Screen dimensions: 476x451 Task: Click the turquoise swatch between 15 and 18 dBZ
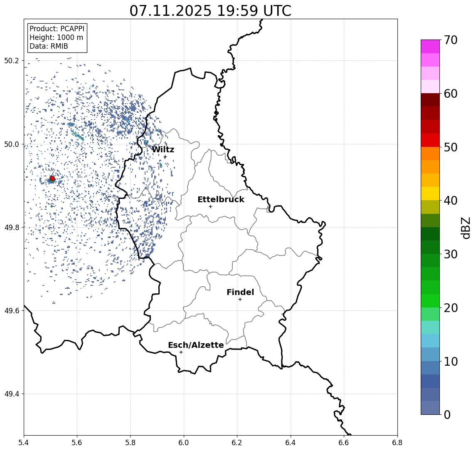[x=430, y=327]
